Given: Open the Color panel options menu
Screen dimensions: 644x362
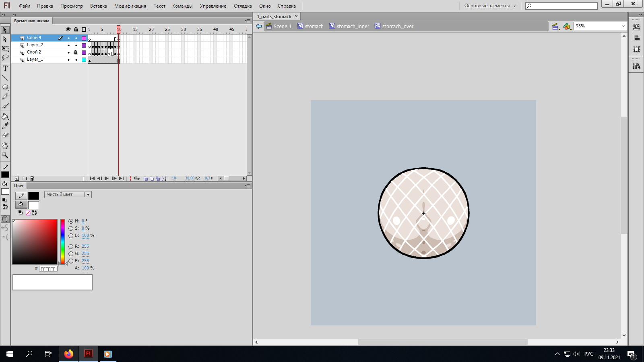Looking at the screenshot, I should coord(248,185).
